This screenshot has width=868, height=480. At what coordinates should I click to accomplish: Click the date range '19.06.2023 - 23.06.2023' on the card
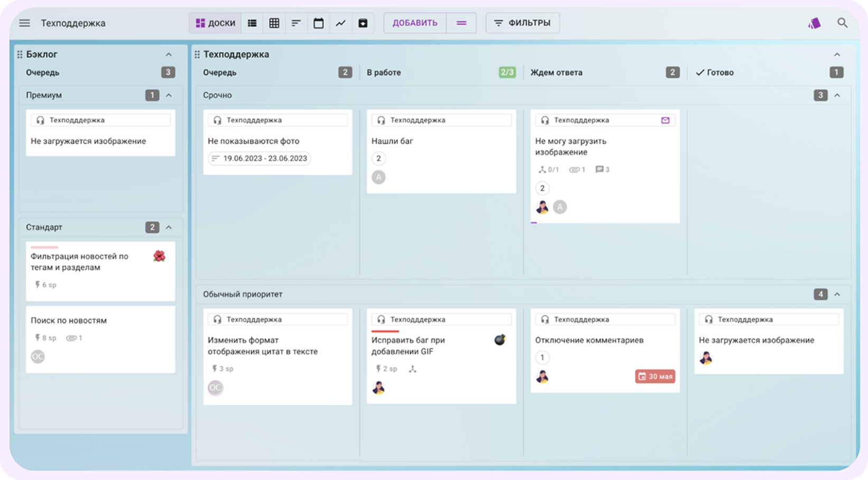(x=260, y=158)
